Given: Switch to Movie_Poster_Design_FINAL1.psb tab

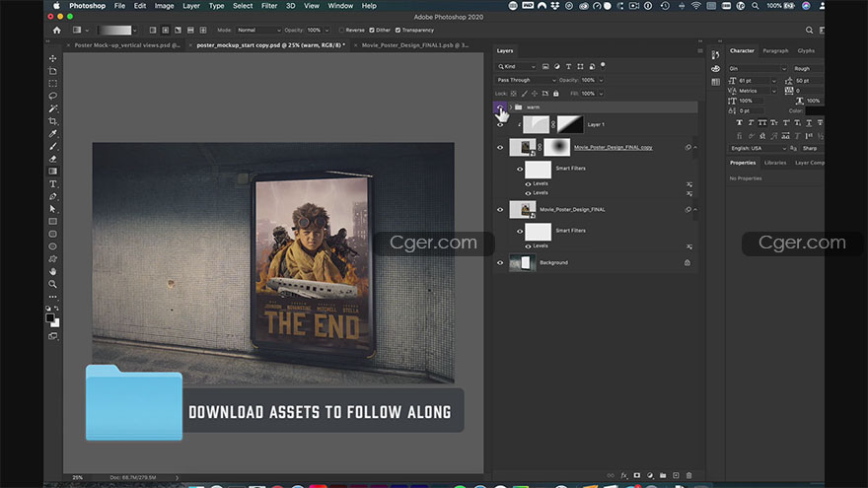Looking at the screenshot, I should tap(414, 45).
